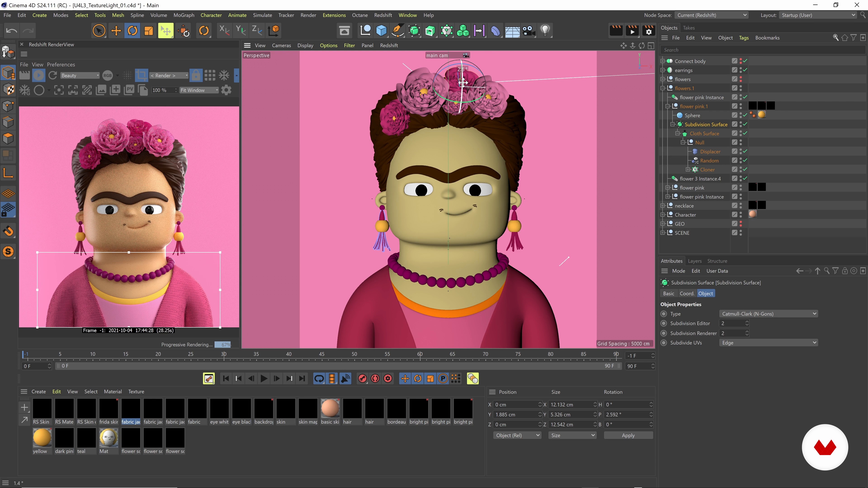Toggle visibility dots for earrings object
The image size is (868, 488).
[741, 70]
